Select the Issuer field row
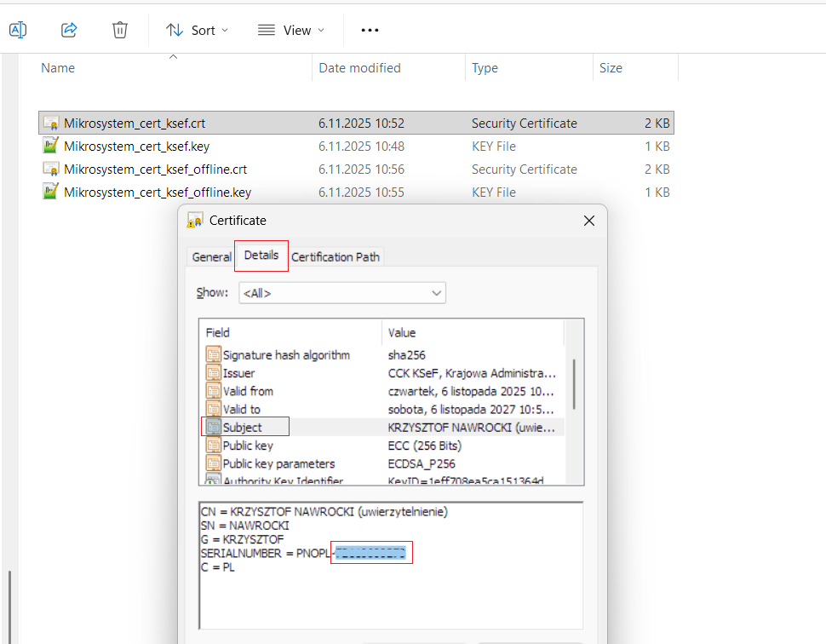Screen dimensions: 826x644 238,373
